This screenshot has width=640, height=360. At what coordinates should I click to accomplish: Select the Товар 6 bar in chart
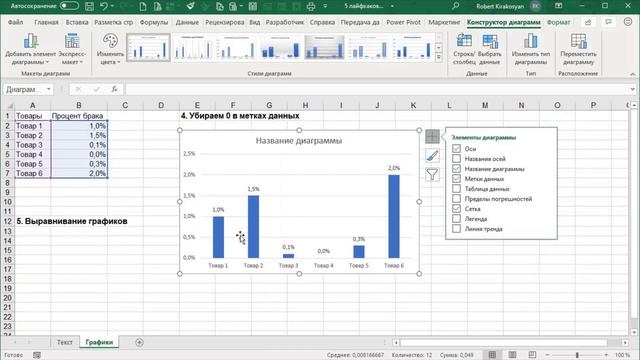[394, 216]
